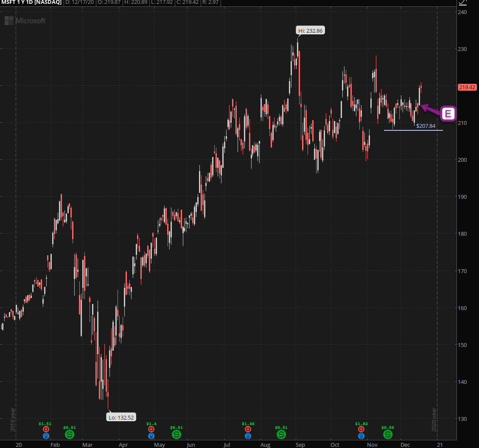Click the 21 year label on time axis

[440, 445]
